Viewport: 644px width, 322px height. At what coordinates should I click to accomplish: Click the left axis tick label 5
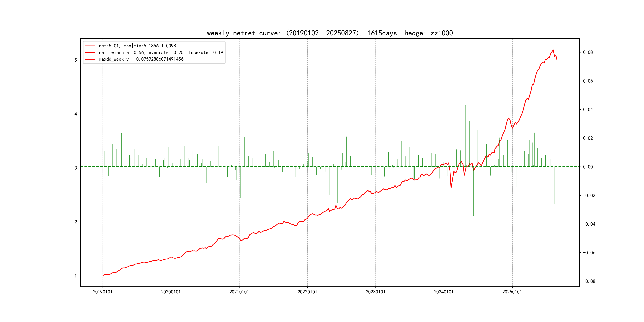(76, 60)
